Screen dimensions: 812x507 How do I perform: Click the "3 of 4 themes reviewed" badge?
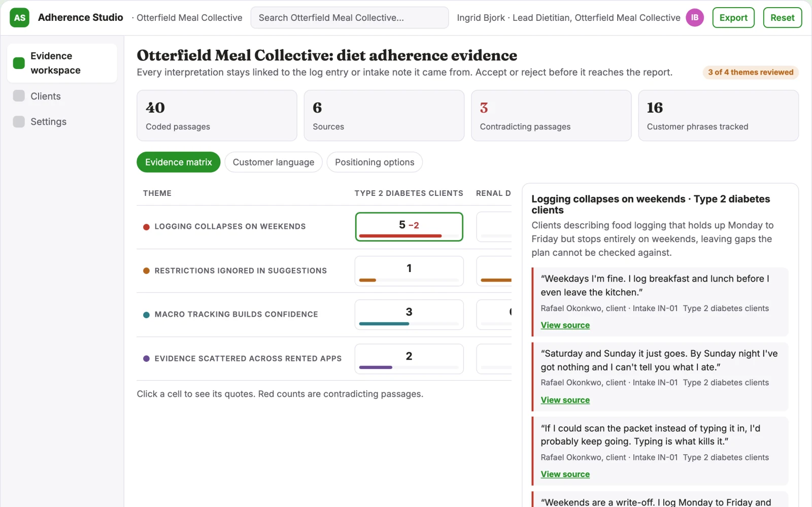[x=751, y=72]
